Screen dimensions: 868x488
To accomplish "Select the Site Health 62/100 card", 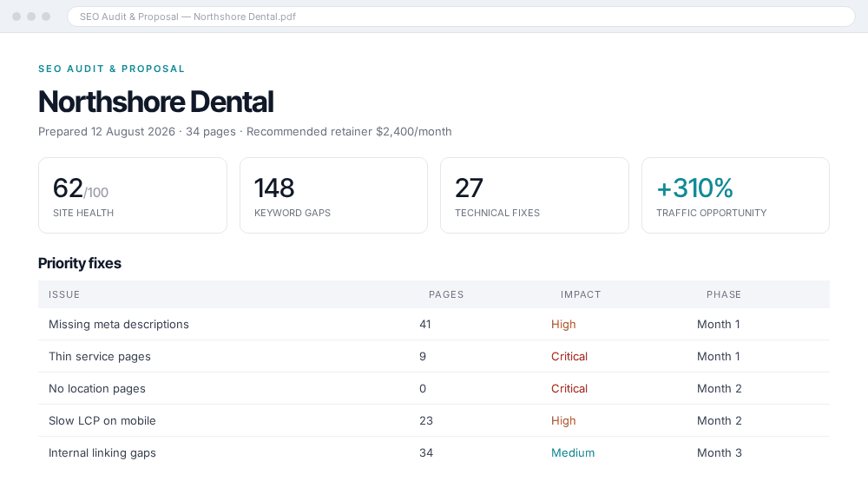I will tap(133, 195).
